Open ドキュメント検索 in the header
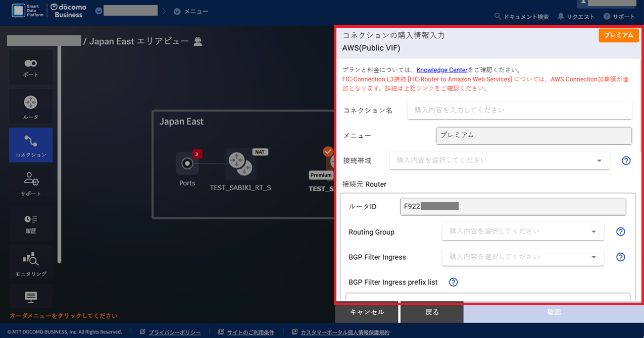Image resolution: width=644 pixels, height=338 pixels. click(521, 17)
